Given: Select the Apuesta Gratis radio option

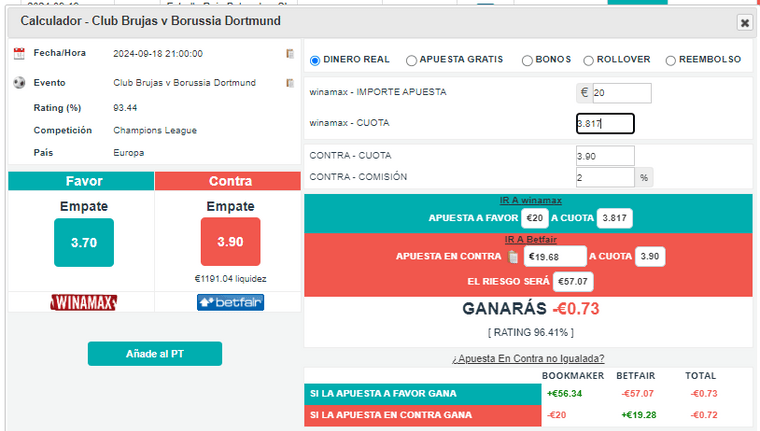Looking at the screenshot, I should pos(412,60).
